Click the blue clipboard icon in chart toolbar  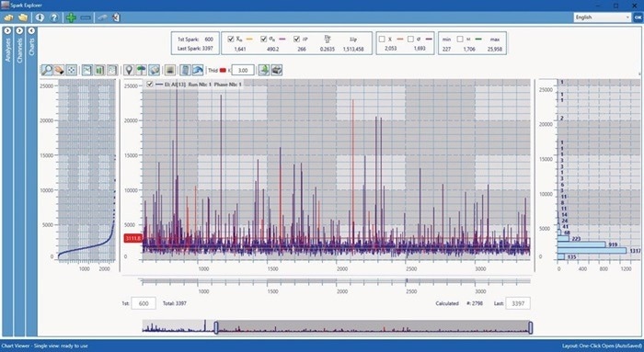pos(186,70)
